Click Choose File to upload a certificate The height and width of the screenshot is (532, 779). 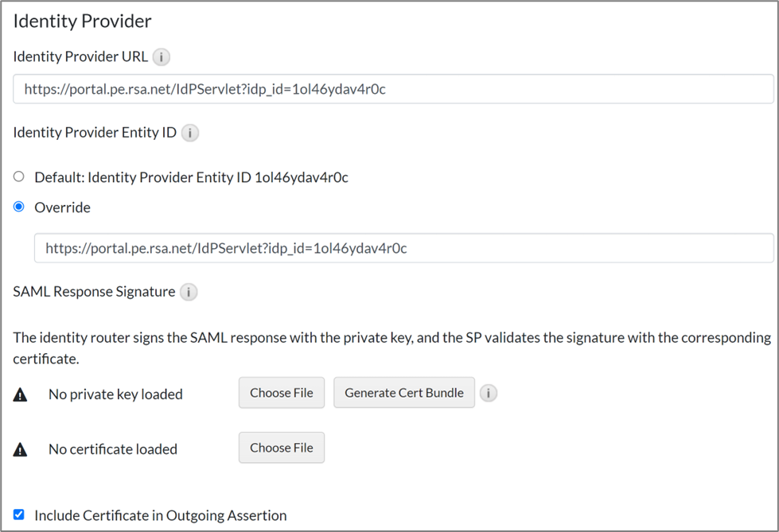click(281, 448)
